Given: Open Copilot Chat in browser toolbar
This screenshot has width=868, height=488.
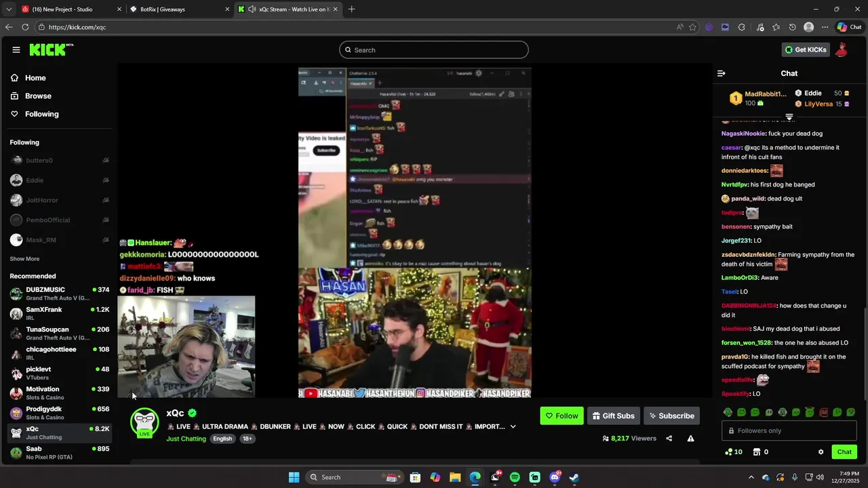Looking at the screenshot, I should click(849, 27).
